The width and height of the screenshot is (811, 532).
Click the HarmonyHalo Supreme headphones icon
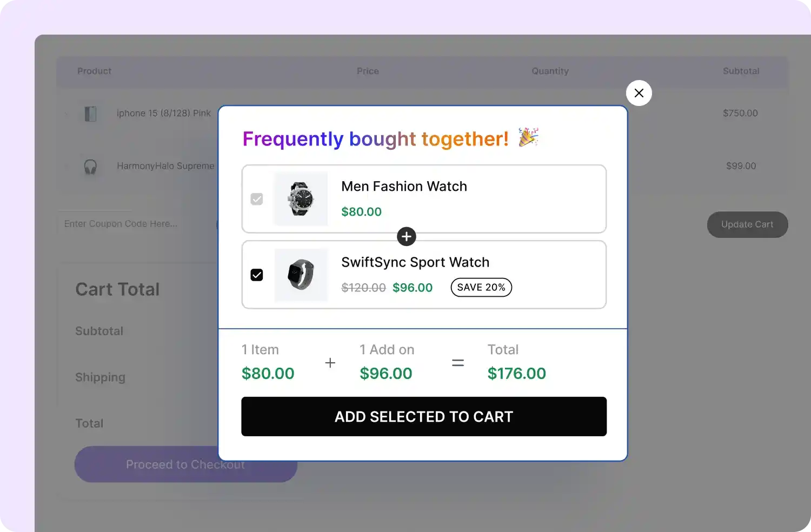point(90,167)
